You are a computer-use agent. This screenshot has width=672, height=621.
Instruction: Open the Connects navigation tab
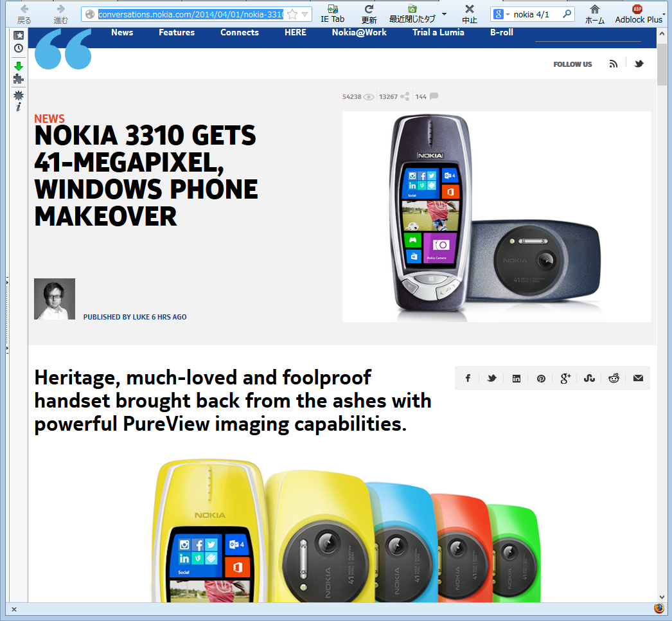(240, 32)
